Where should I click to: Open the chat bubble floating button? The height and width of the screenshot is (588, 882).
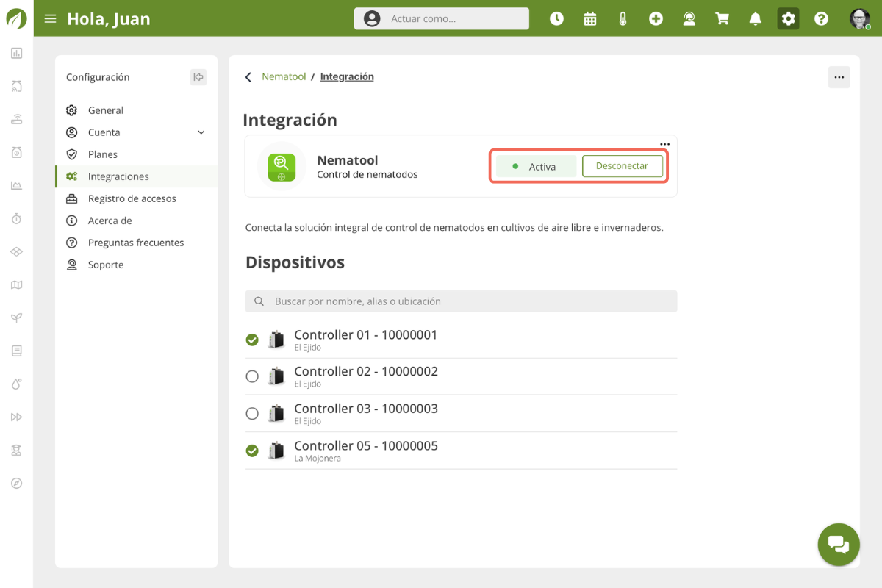839,544
